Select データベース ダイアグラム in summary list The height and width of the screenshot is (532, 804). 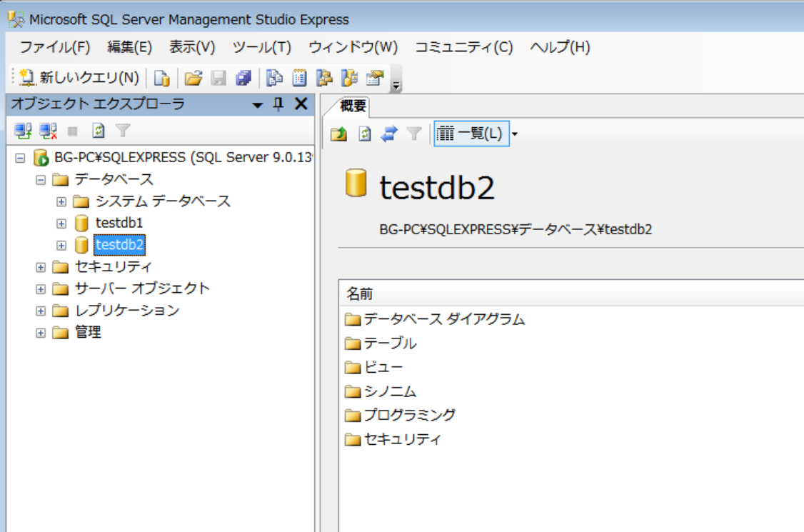444,319
